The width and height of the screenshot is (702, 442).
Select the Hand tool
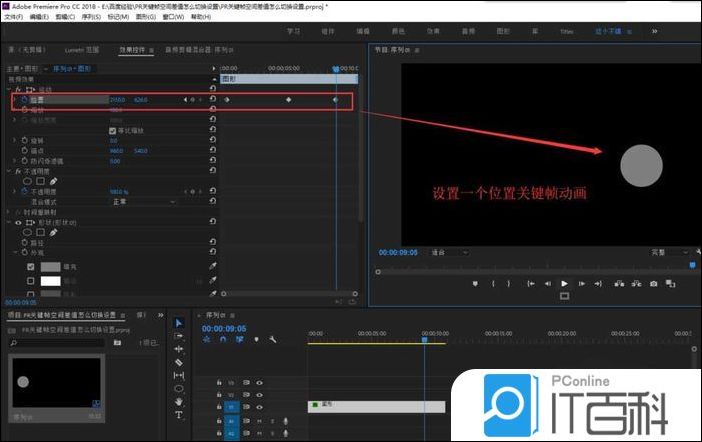(179, 401)
